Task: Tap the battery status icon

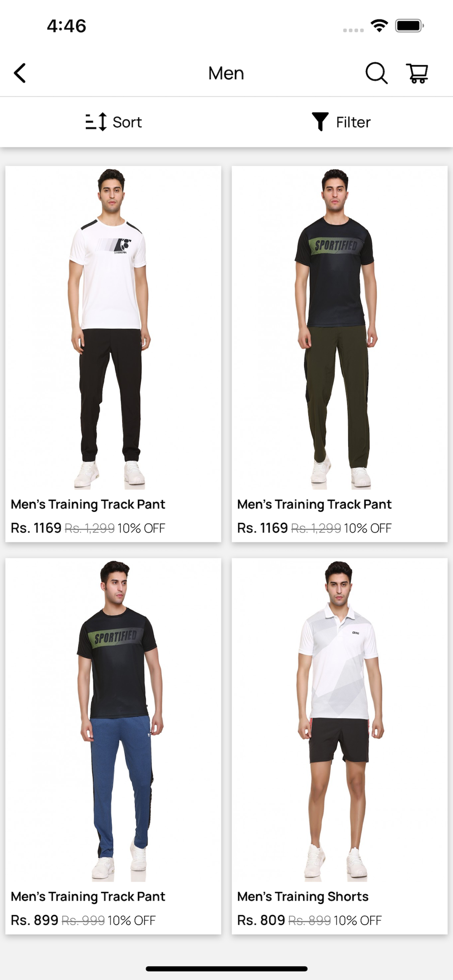Action: point(409,25)
